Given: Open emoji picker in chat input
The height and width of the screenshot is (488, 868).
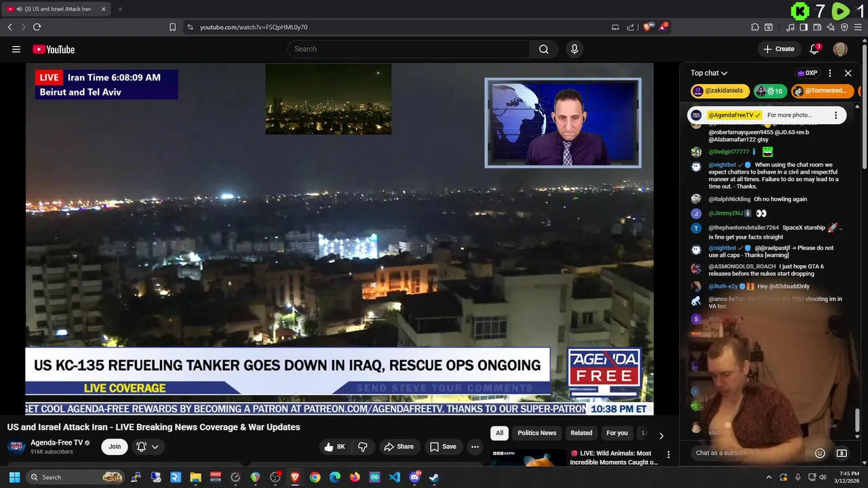Looking at the screenshot, I should [x=820, y=453].
